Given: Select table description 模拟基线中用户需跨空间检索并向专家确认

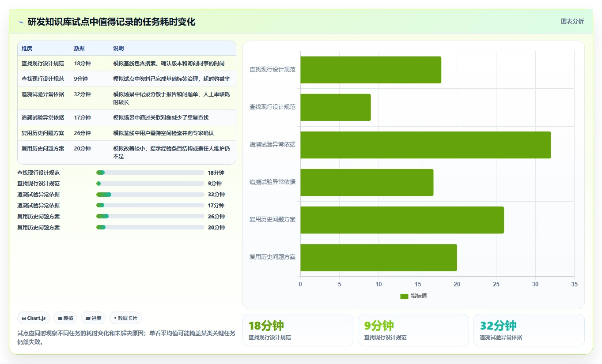Looking at the screenshot, I should coord(163,133).
